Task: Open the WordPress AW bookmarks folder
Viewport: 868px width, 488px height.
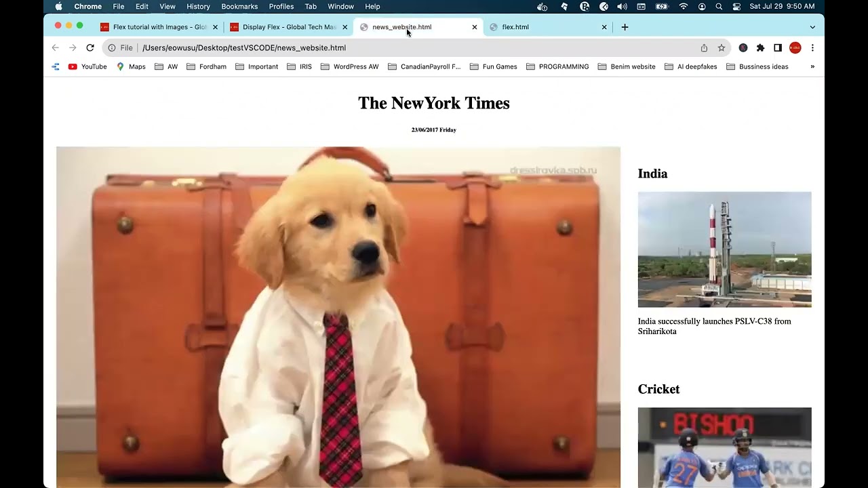Action: pyautogui.click(x=349, y=66)
